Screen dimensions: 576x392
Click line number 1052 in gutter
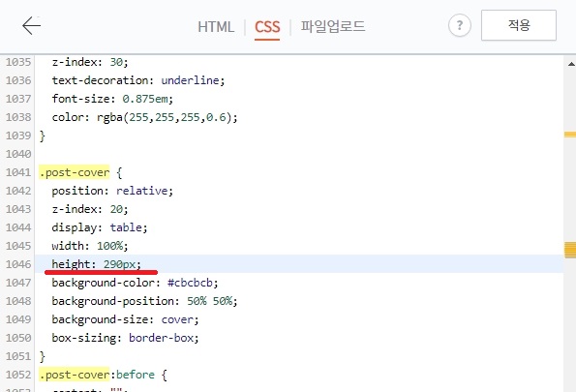tap(18, 375)
